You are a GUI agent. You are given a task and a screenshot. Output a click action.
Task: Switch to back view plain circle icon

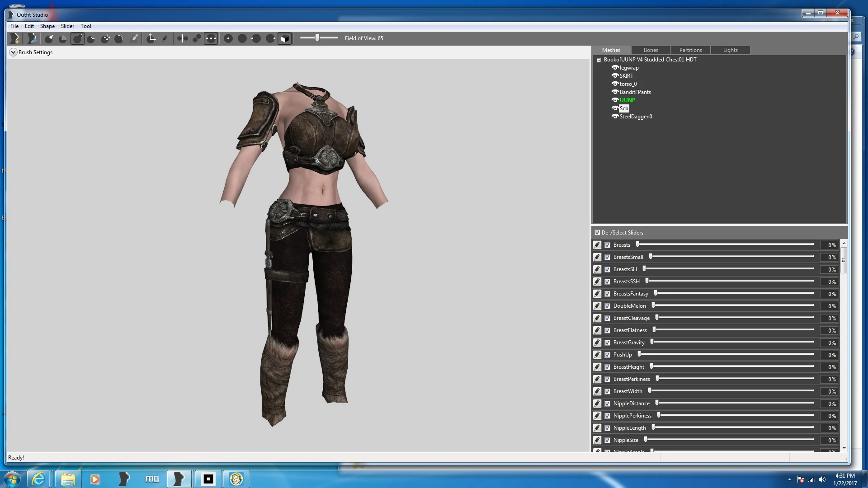242,38
